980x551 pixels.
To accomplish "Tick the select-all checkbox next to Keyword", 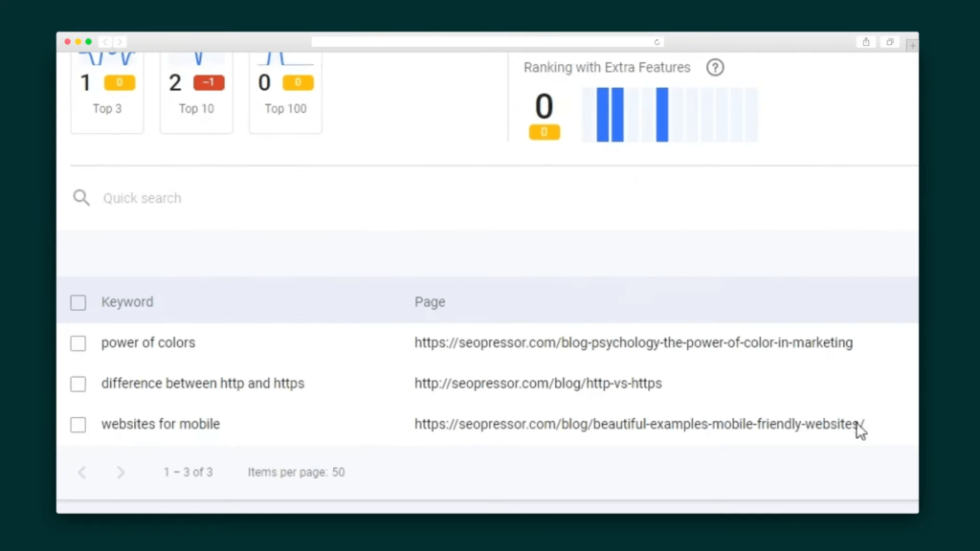I will (x=78, y=302).
